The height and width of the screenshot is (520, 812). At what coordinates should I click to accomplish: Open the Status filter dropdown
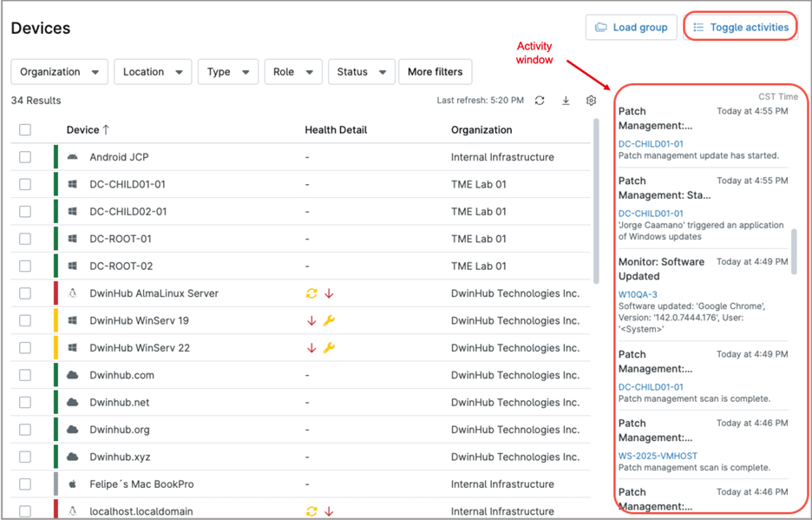(x=361, y=72)
